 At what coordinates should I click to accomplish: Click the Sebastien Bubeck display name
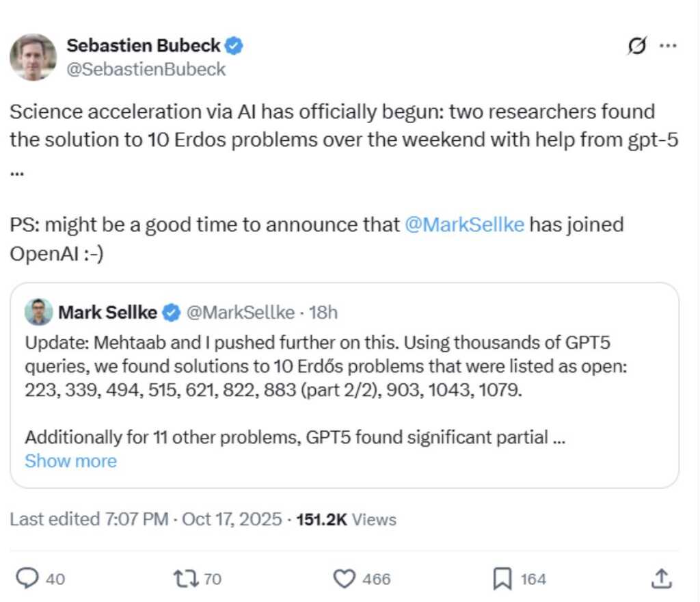(x=144, y=46)
